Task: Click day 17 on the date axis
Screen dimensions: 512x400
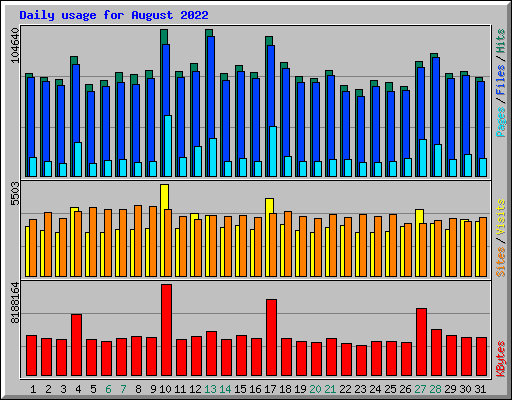Action: [x=270, y=389]
